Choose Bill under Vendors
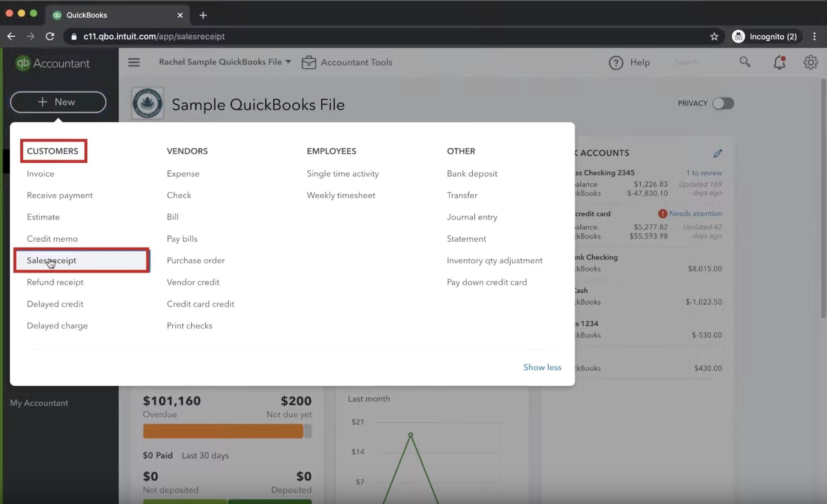Screen dimensions: 827x504 (x=172, y=217)
